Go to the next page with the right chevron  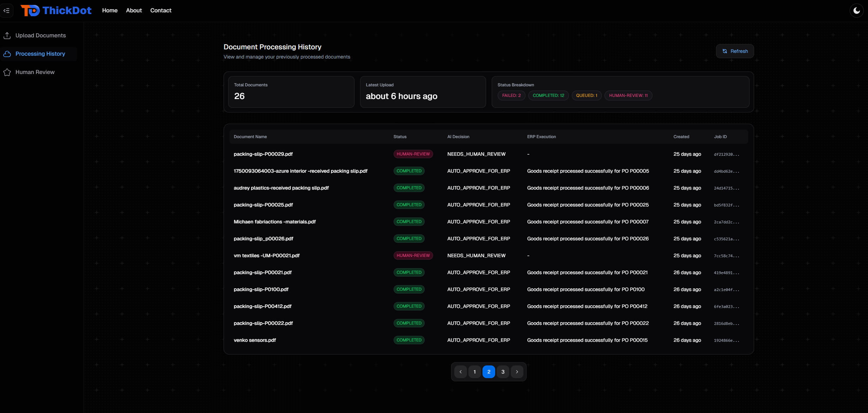pyautogui.click(x=517, y=372)
